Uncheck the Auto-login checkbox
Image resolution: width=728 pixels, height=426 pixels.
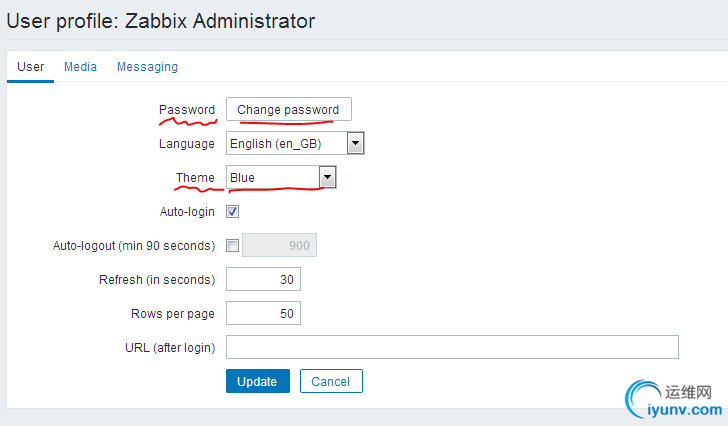click(x=233, y=212)
